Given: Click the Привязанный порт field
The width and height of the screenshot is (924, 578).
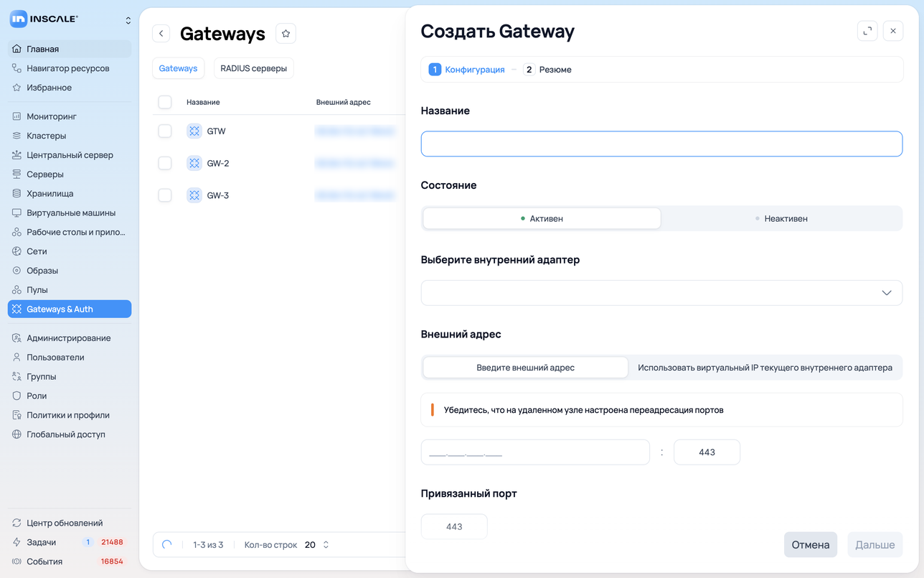Looking at the screenshot, I should pos(454,526).
